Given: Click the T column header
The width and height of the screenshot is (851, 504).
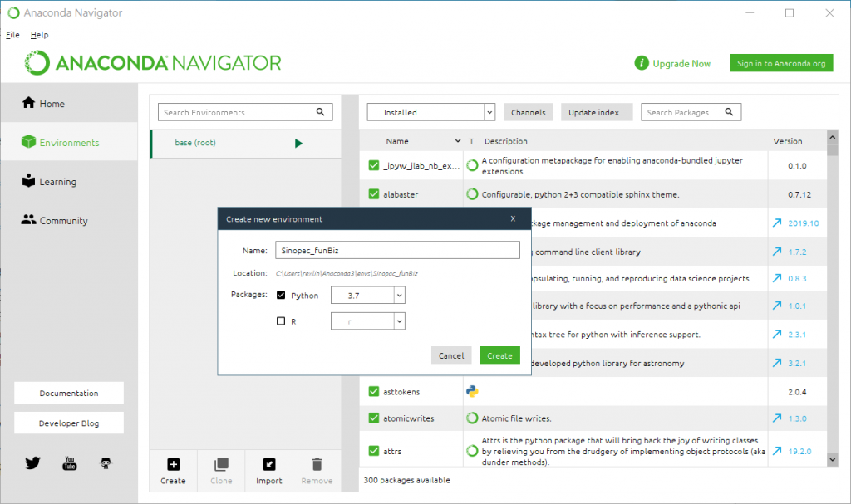Looking at the screenshot, I should (471, 141).
